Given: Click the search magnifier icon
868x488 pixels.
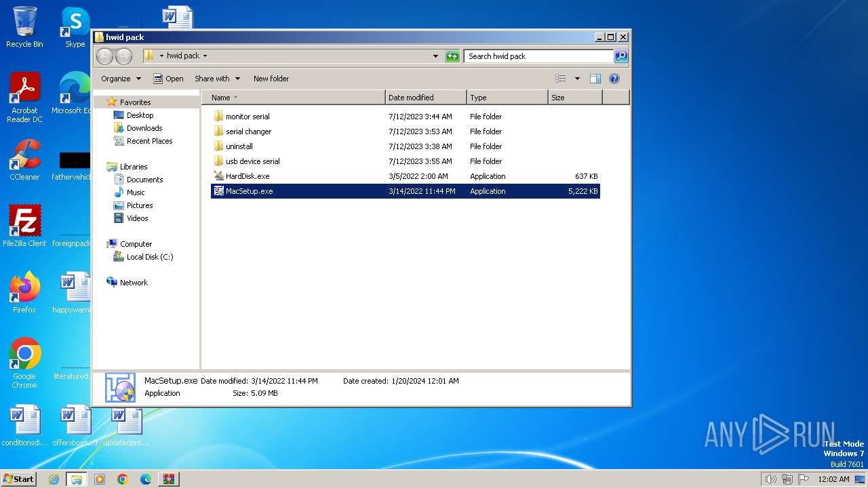Looking at the screenshot, I should [x=620, y=56].
